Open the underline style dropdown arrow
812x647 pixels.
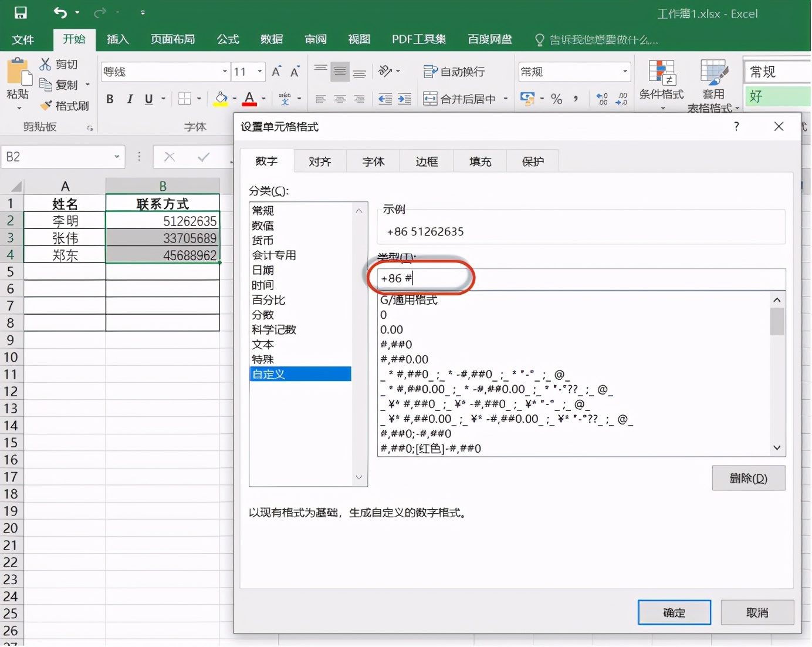163,99
